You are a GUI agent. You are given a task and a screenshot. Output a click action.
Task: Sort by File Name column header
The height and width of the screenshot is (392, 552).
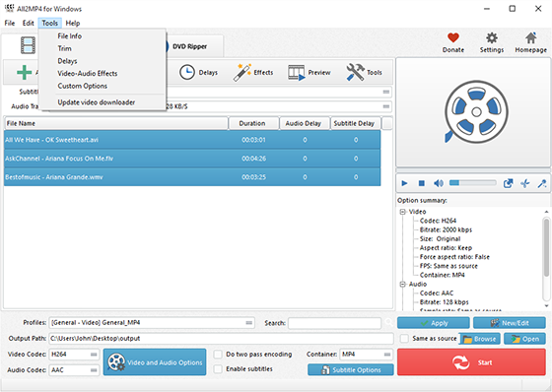(116, 123)
